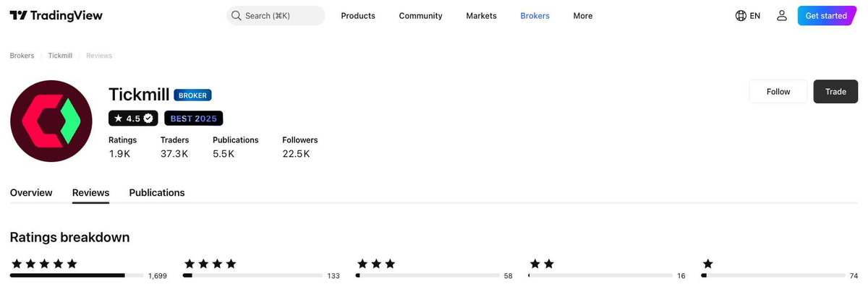Click the Trade button

tap(835, 92)
